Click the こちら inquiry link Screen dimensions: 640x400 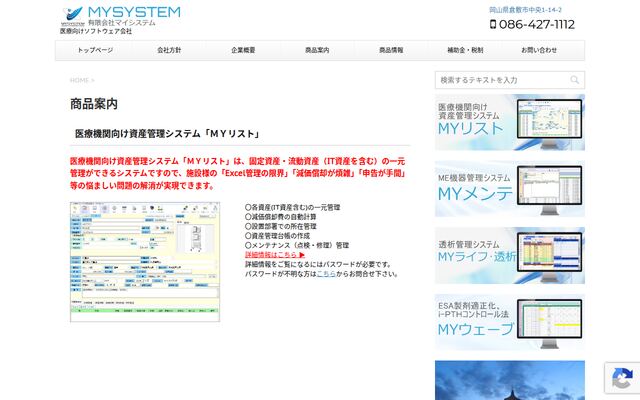(x=326, y=274)
